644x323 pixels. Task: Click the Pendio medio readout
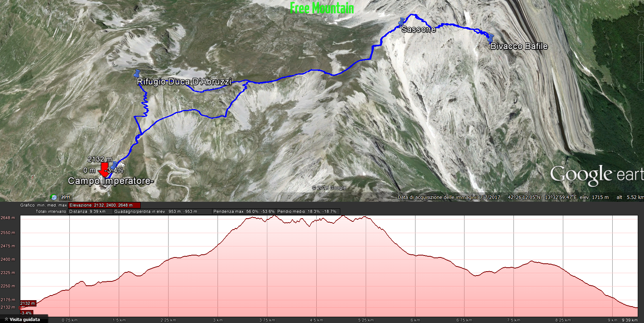(307, 212)
